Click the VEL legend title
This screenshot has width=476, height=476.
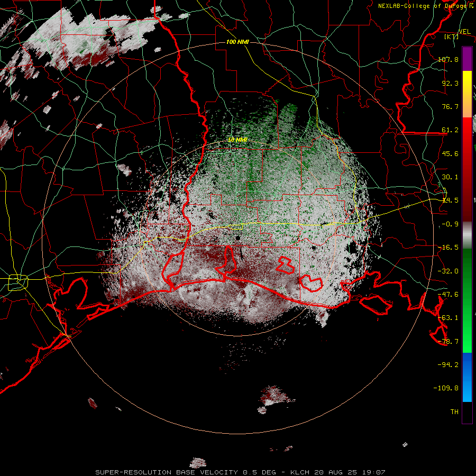[x=464, y=32]
